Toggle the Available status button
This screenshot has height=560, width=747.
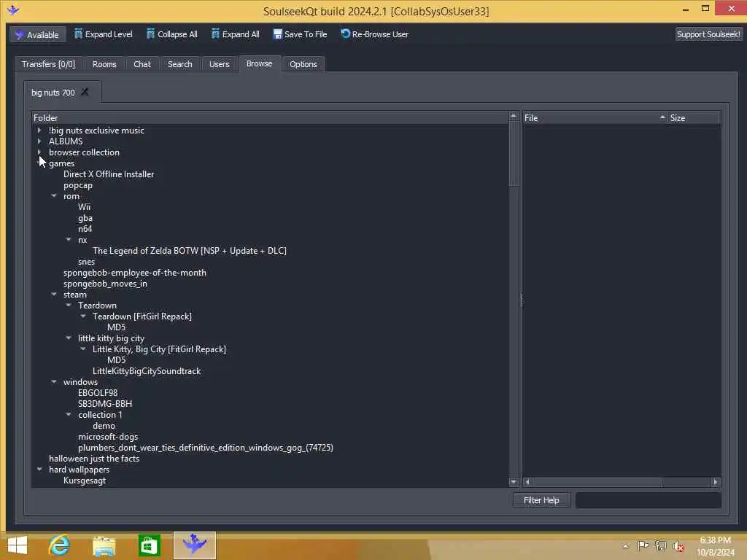[x=38, y=34]
